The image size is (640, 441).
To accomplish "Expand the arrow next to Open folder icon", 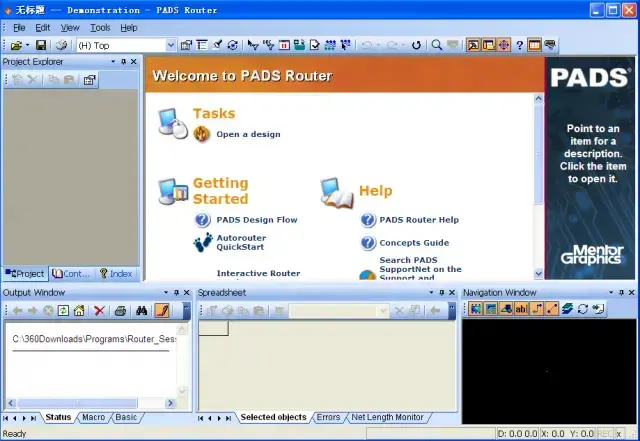I will pos(27,45).
